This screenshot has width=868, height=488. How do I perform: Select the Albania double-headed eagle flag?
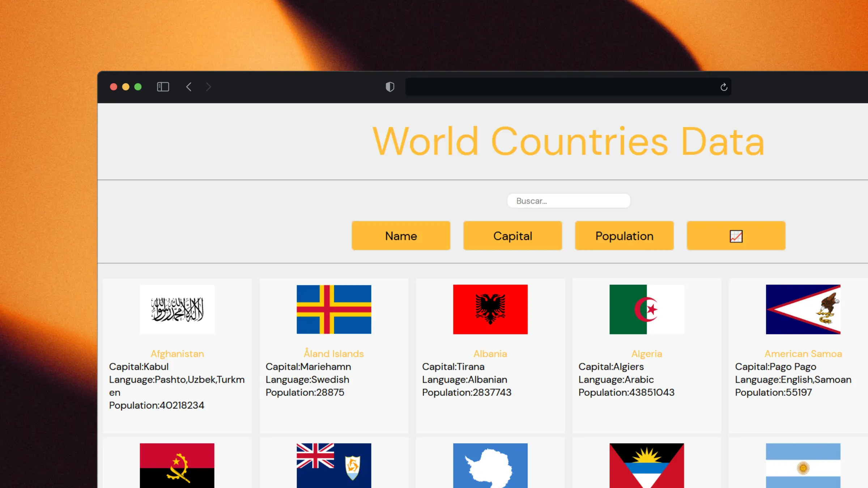pyautogui.click(x=490, y=309)
